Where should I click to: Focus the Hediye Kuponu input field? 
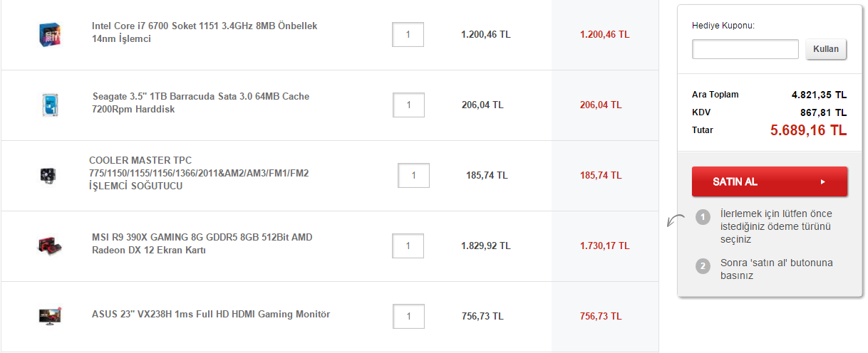click(x=745, y=50)
